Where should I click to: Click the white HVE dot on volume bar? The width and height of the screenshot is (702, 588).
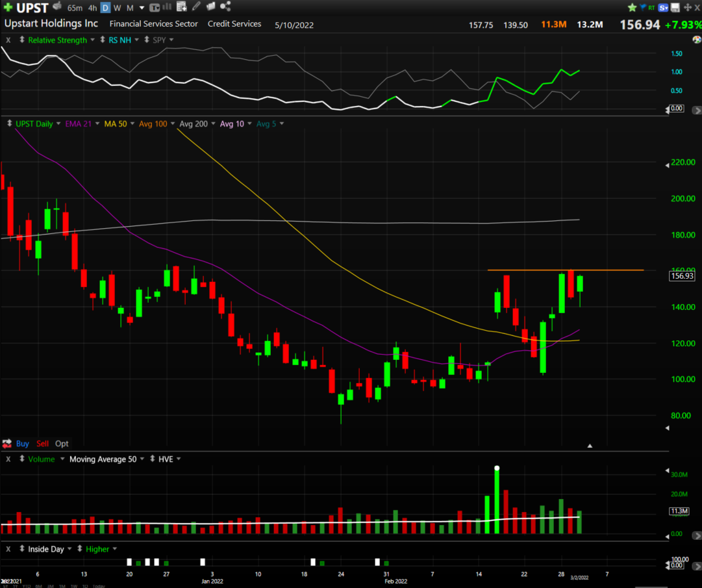(x=497, y=468)
